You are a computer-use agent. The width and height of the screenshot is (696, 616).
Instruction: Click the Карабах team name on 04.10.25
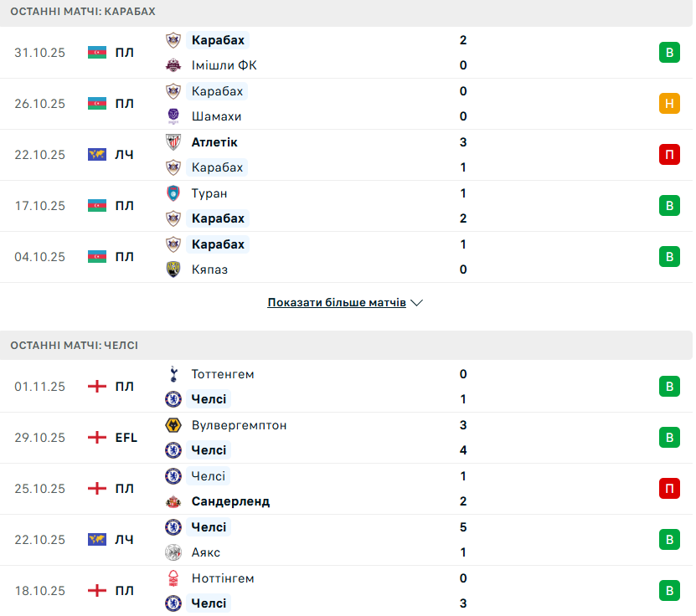click(218, 244)
